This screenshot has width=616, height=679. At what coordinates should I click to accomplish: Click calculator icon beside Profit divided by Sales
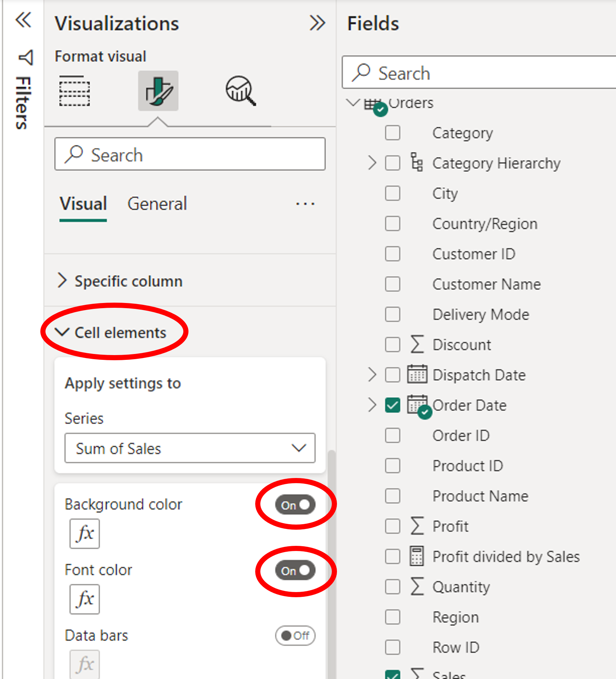pos(417,556)
